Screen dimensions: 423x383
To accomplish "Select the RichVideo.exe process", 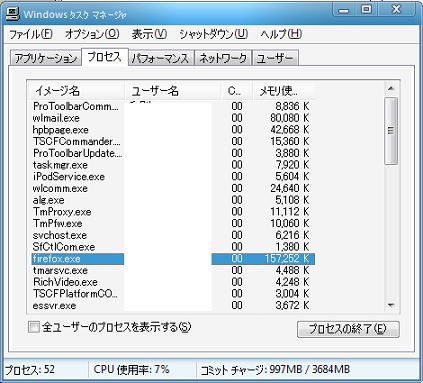I will pos(173,282).
